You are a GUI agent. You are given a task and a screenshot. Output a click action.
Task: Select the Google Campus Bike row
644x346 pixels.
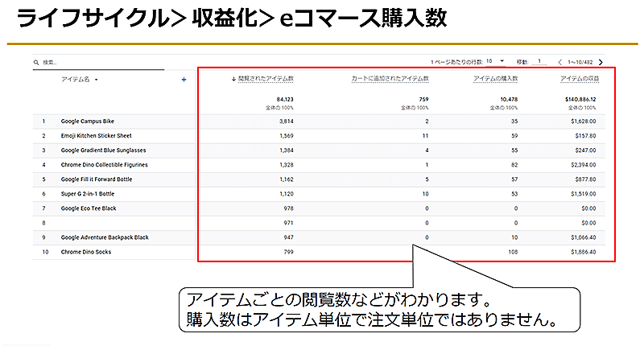[93, 122]
